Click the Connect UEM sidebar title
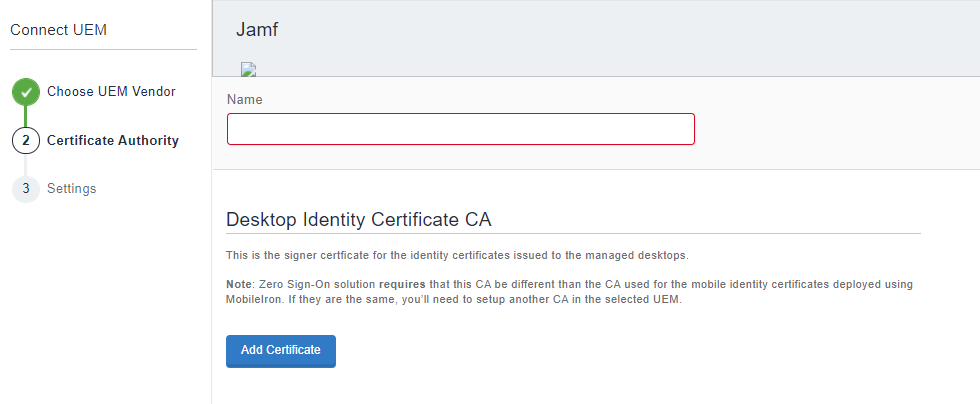This screenshot has height=404, width=980. tap(58, 30)
